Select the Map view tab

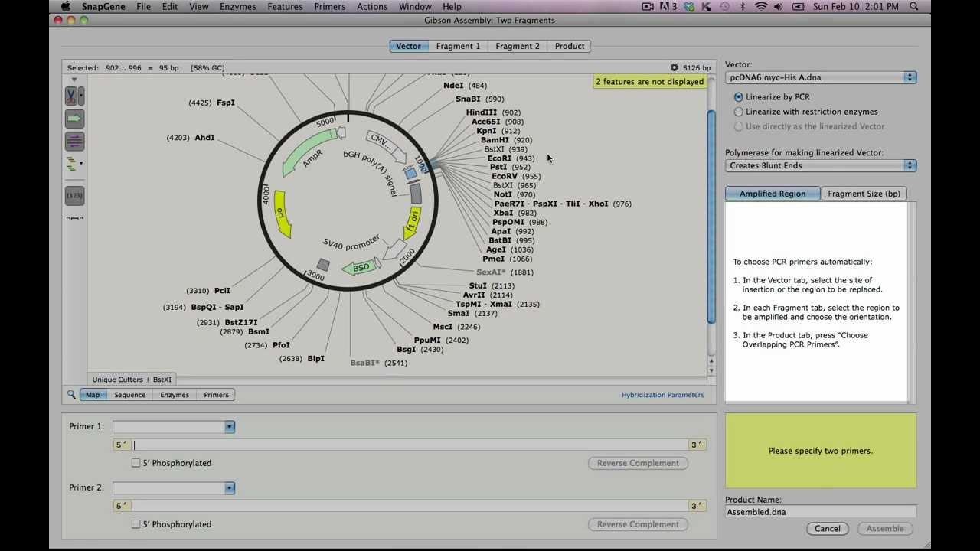point(93,395)
